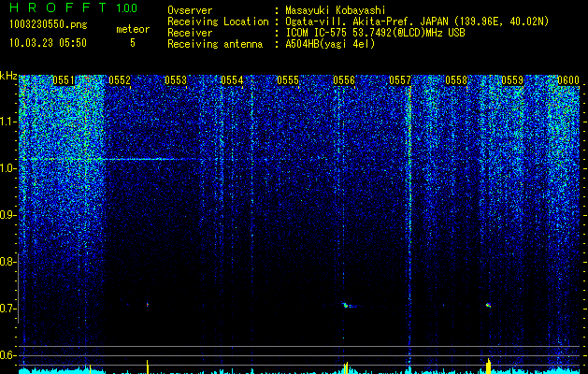Viewport: 588px width, 374px height.
Task: Click the meteor echo between 0558 and 0559
Action: [488, 305]
